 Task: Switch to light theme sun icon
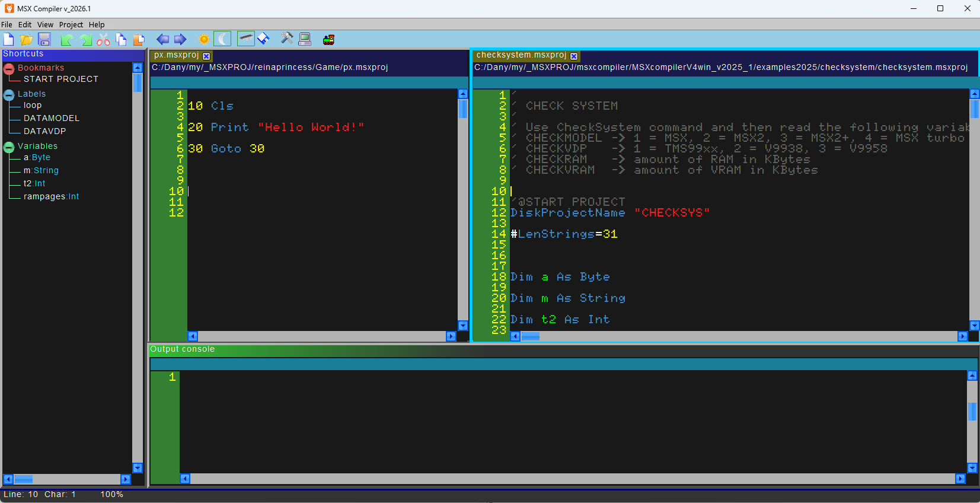pos(204,39)
